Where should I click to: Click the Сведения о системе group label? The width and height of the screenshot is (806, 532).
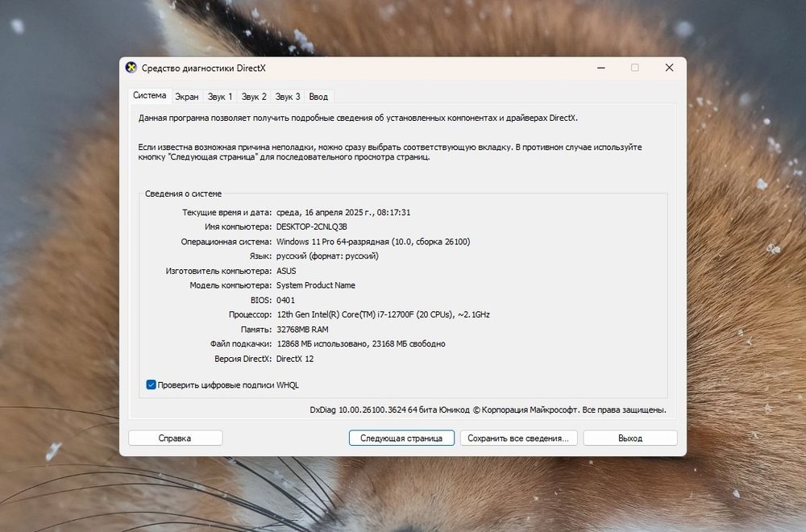coord(184,193)
